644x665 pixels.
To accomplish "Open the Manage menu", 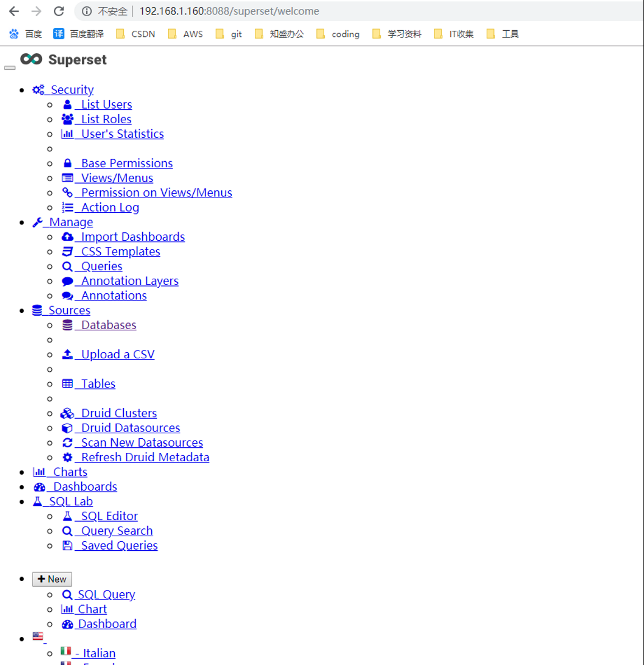I will (71, 222).
